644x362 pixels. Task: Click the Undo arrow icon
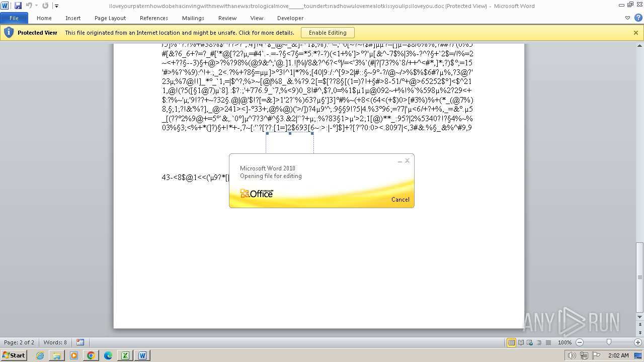[29, 6]
